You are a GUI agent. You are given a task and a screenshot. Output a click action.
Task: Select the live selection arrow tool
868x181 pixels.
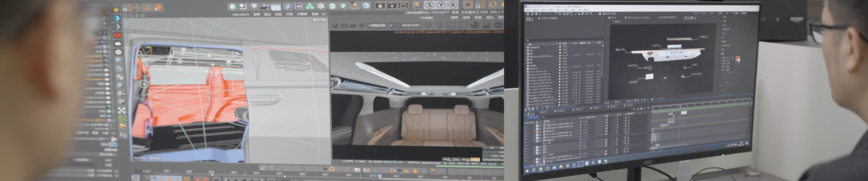coord(468,5)
